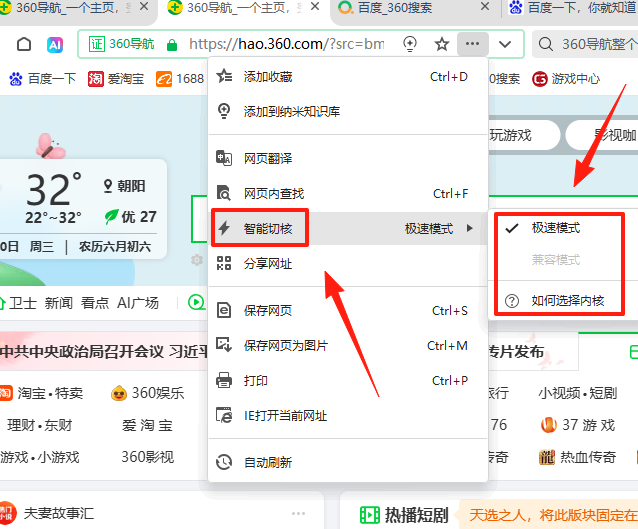
Task: Select 网页内查找 menu item
Action: click(348, 193)
